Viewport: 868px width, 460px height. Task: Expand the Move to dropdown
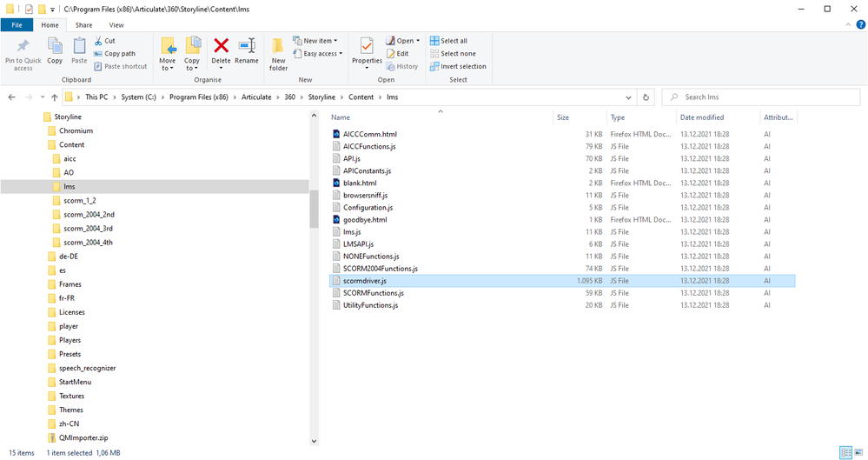[x=168, y=67]
